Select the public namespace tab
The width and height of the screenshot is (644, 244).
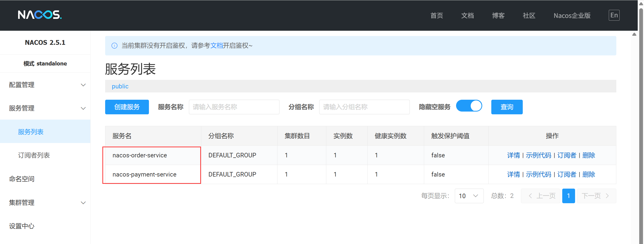point(120,86)
